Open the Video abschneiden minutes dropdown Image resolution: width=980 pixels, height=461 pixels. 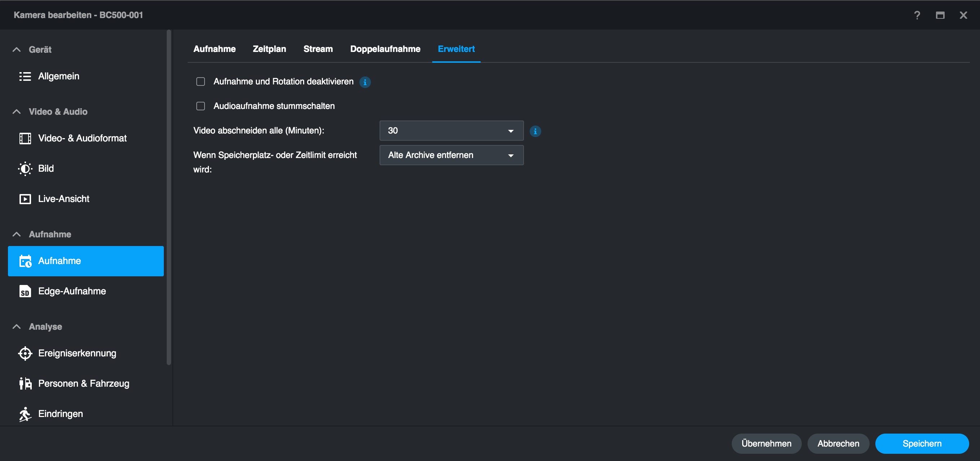point(451,131)
